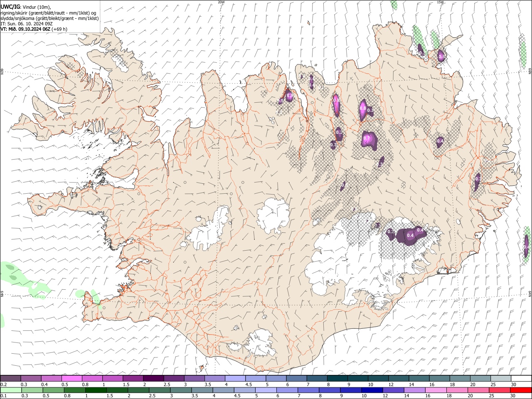Choose the light pink 16–18 rain legend swatch
Image resolution: width=532 pixels, height=399 pixels.
436,390
